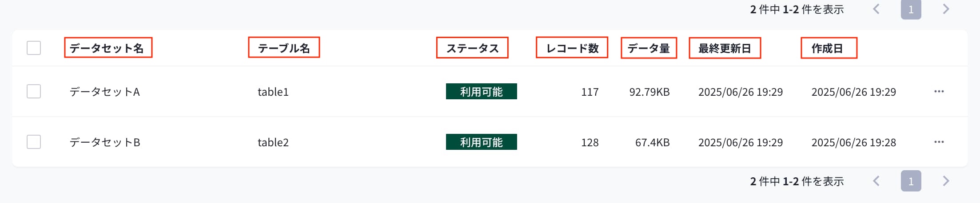
Task: Select page 1 in top pagination
Action: coord(911,9)
